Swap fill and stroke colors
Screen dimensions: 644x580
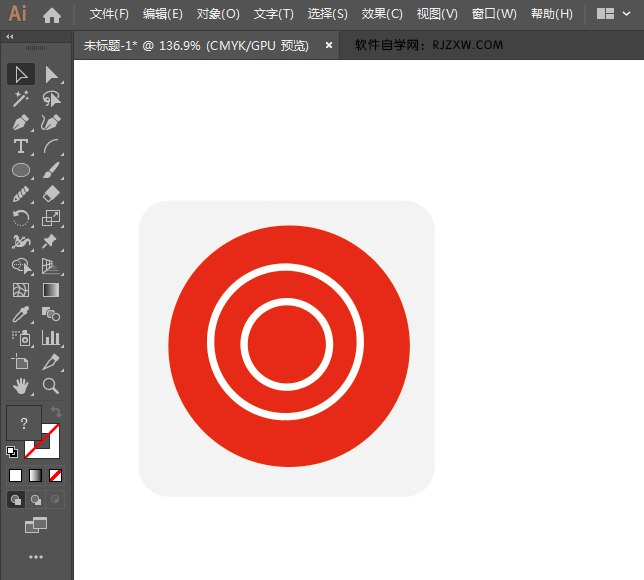[57, 411]
